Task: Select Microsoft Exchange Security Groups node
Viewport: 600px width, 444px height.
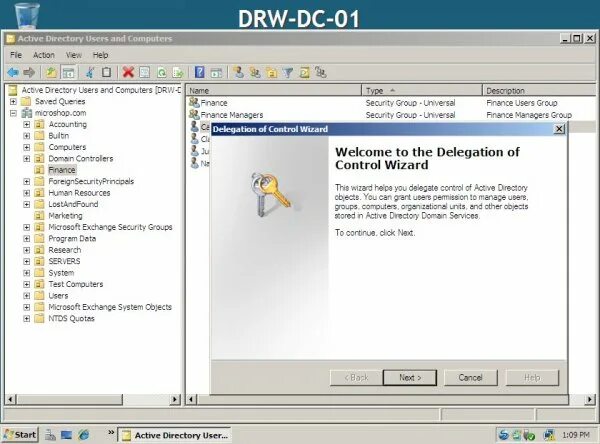Action: coord(110,227)
